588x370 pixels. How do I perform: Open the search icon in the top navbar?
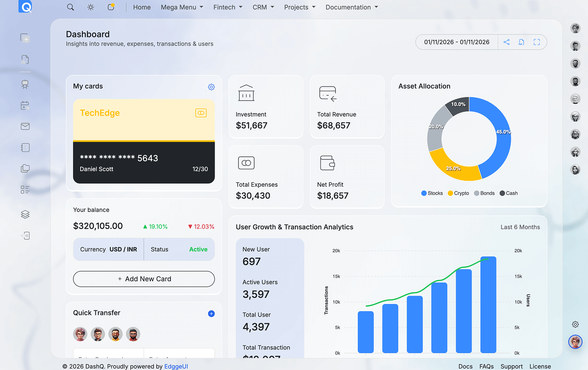pos(71,7)
